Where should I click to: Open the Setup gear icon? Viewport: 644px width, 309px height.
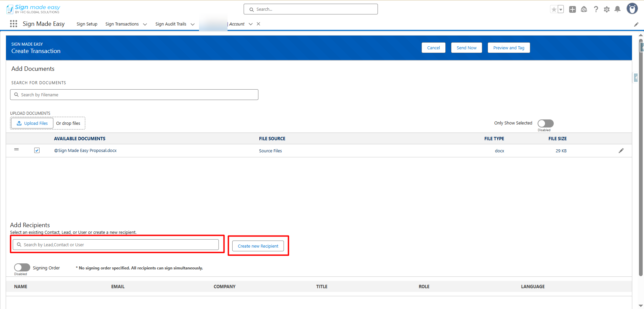[x=607, y=9]
